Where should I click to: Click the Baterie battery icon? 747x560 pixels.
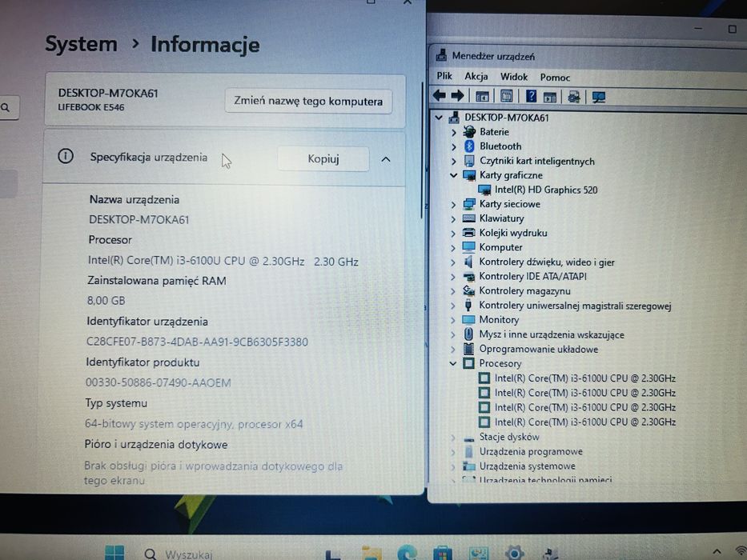coord(469,132)
